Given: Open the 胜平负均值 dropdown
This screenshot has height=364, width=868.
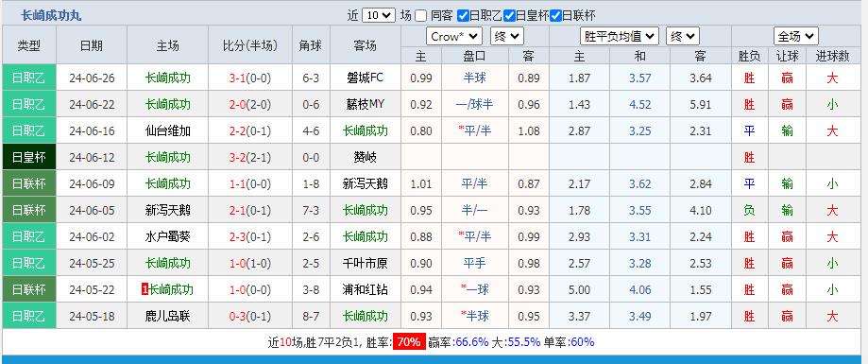Looking at the screenshot, I should [620, 37].
